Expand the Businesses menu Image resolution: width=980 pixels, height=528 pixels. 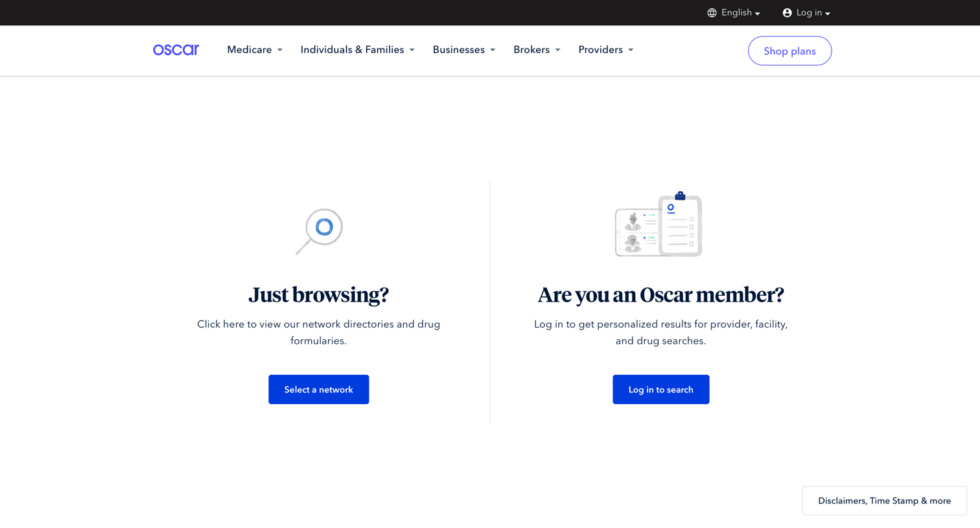pos(464,50)
